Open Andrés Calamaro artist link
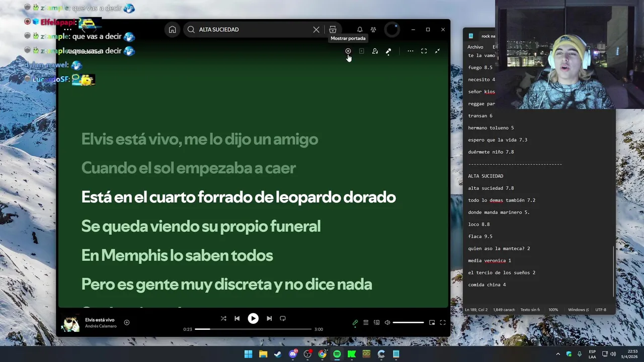Viewport: 644px width, 362px height. [101, 326]
